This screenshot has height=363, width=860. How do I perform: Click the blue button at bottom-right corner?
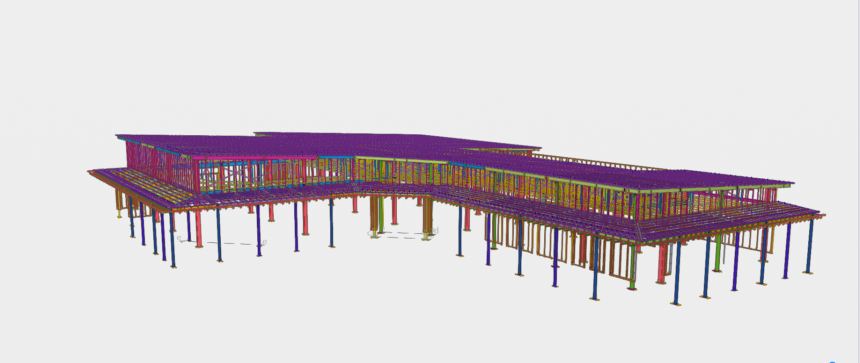[x=833, y=361]
